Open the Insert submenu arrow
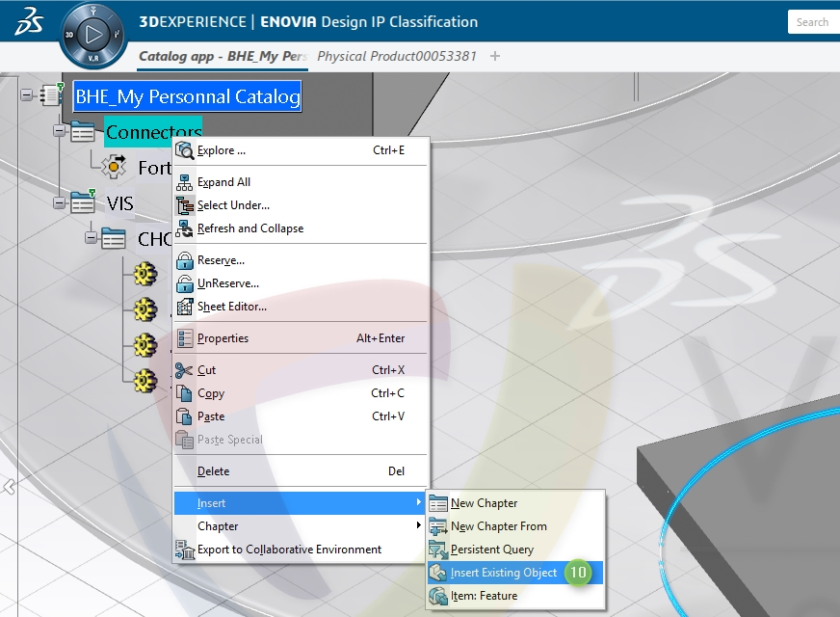 point(418,502)
